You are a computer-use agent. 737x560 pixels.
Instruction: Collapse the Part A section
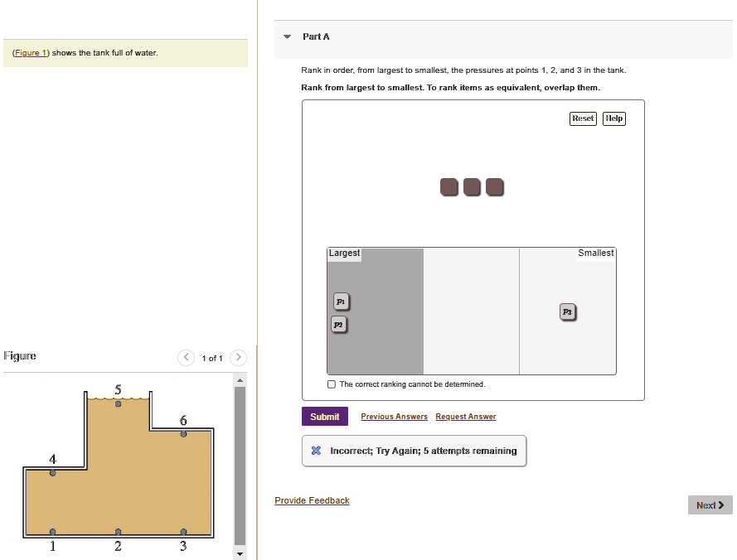tap(286, 36)
